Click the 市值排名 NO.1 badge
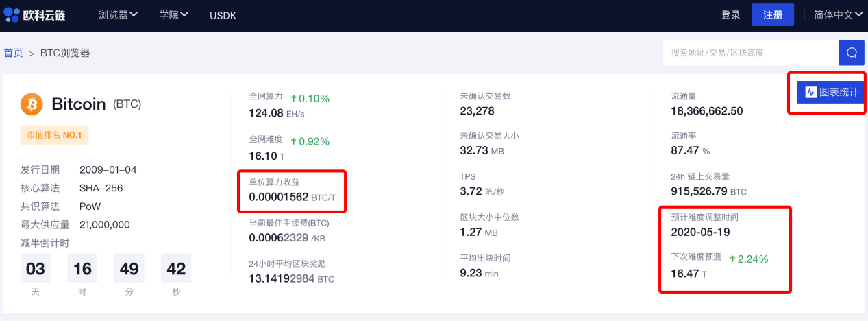This screenshot has height=321, width=868. [x=54, y=135]
